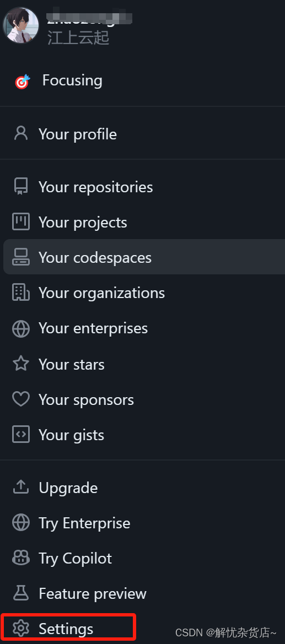This screenshot has height=644, width=285.
Task: Click the beaker Feature preview icon
Action: [x=20, y=593]
